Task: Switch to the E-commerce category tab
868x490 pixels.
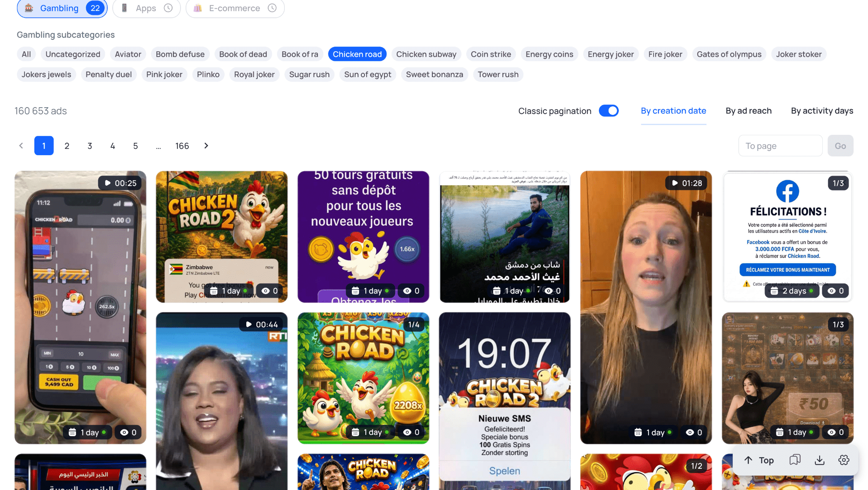Action: point(235,8)
